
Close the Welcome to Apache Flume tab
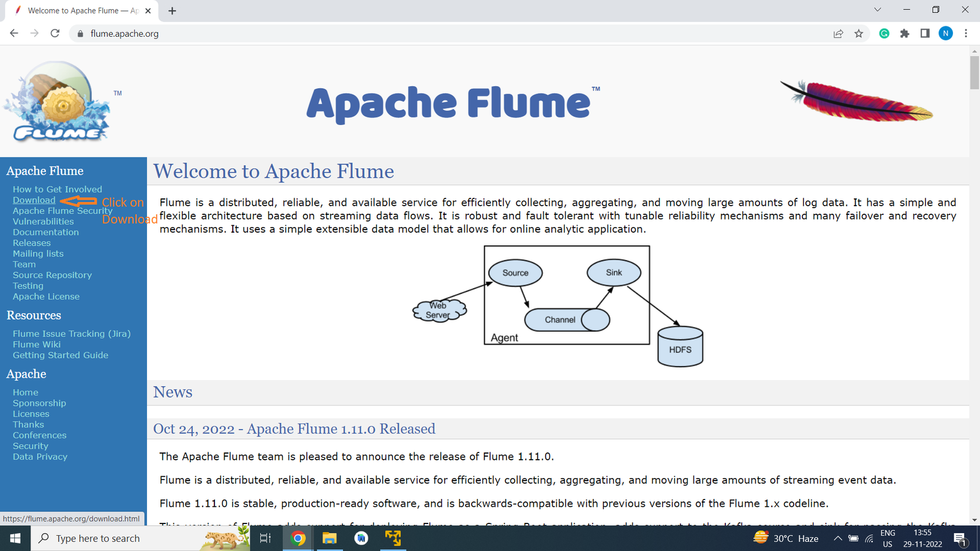click(x=148, y=11)
